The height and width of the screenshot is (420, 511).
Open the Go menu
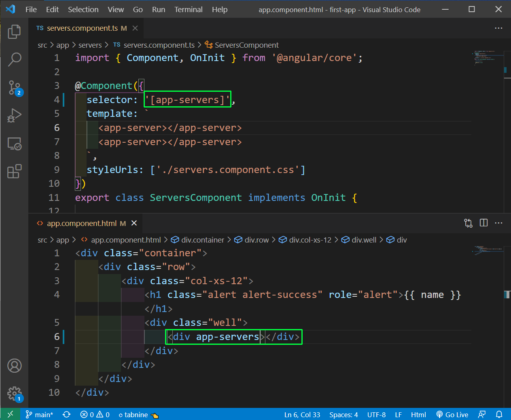138,9
